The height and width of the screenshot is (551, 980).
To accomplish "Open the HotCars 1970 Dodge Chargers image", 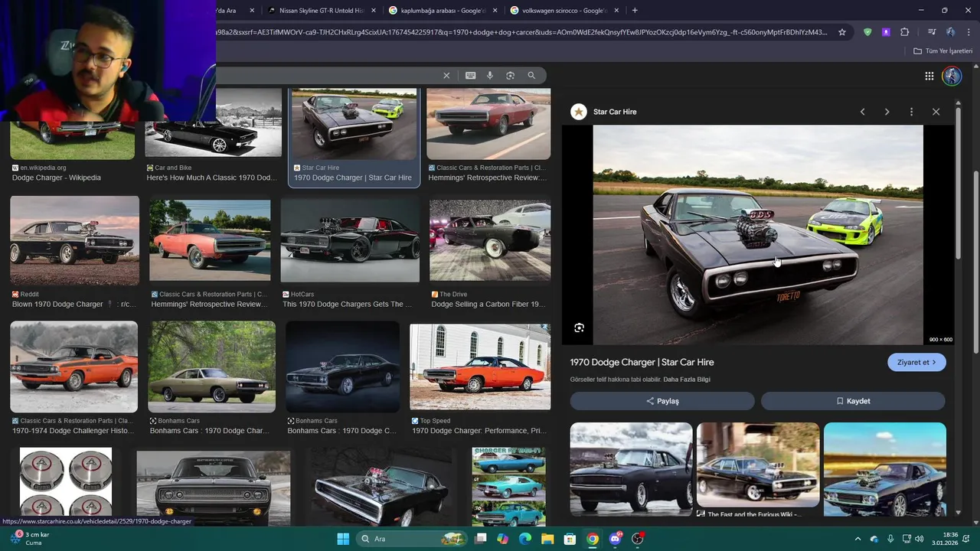I will [x=350, y=240].
